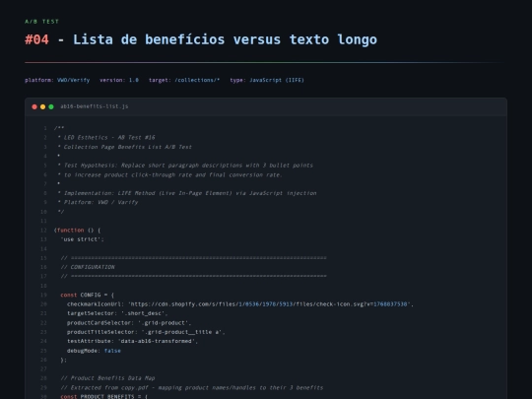532x399 pixels.
Task: Click the heading text 'Lista de benefícios versus texto longo'
Action: [x=225, y=39]
